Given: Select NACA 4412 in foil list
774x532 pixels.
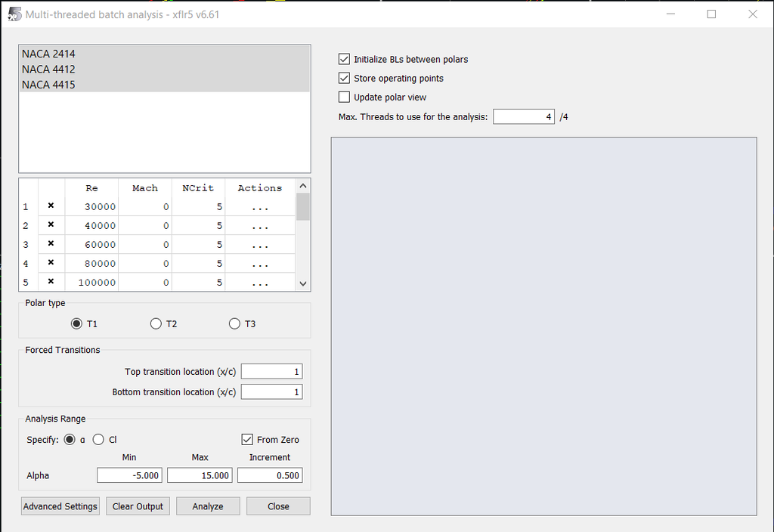Looking at the screenshot, I should click(48, 70).
